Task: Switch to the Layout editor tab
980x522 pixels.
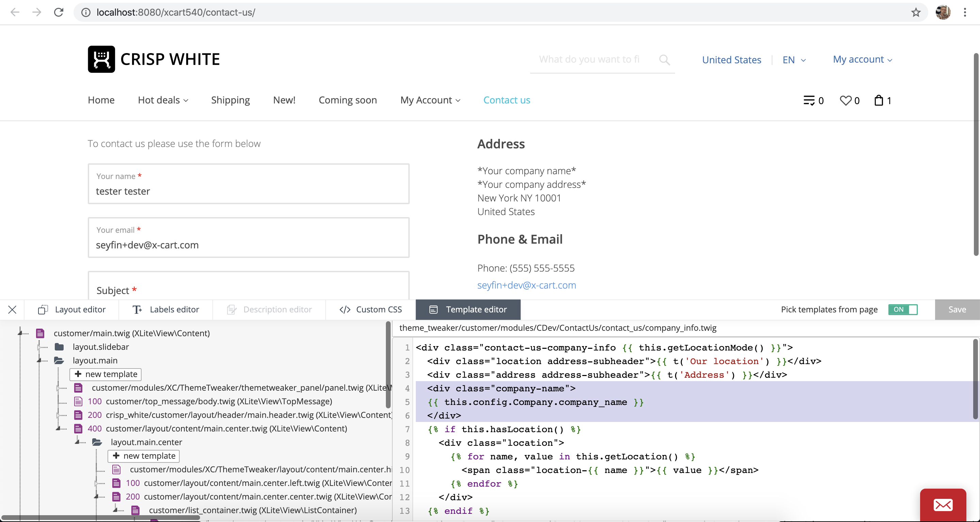Action: [71, 310]
